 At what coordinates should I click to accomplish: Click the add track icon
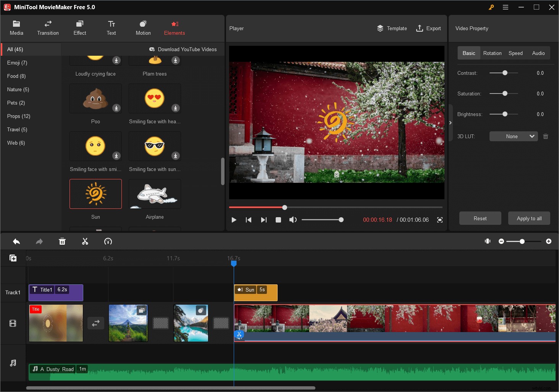pos(13,258)
